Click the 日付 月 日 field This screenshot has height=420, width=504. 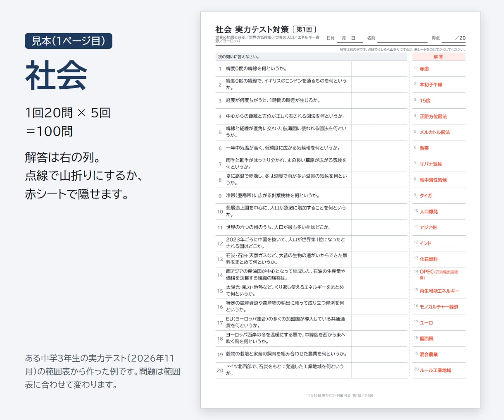tap(345, 38)
